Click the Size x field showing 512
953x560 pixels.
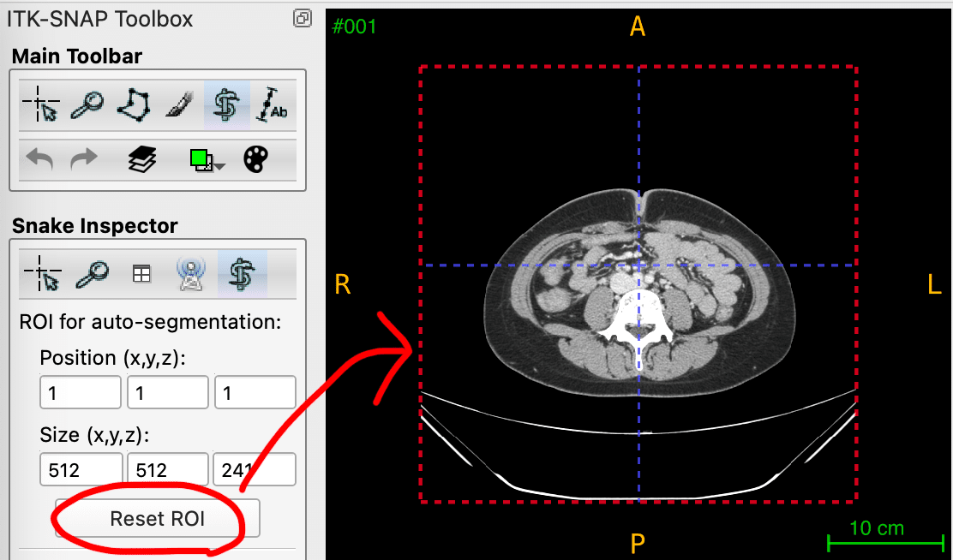81,469
